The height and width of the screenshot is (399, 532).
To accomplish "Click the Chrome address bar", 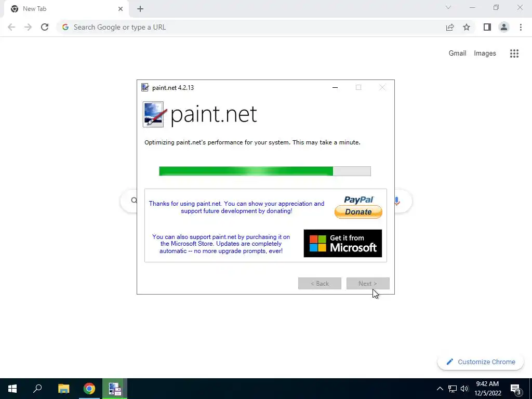I will click(251, 27).
